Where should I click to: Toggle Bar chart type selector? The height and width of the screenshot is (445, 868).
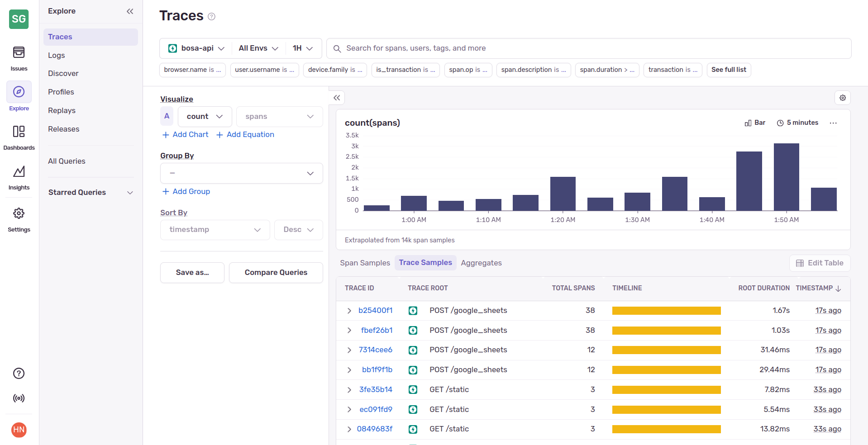(x=755, y=123)
